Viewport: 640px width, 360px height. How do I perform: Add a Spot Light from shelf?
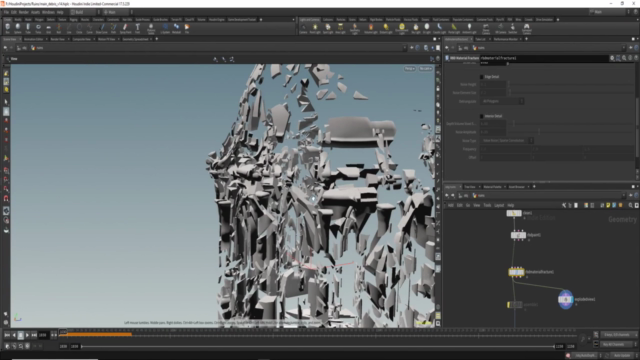pos(328,28)
